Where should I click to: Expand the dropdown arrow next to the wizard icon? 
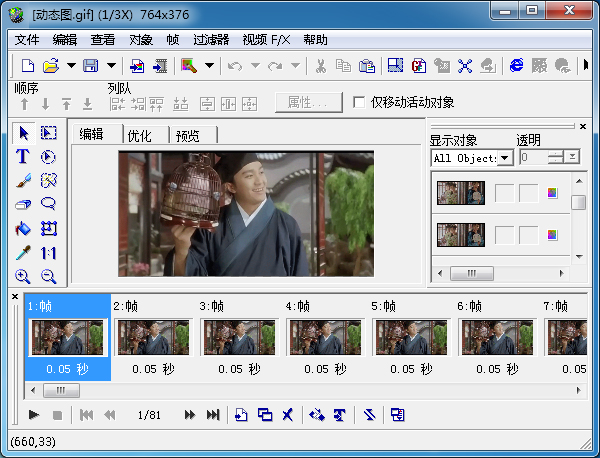(209, 65)
